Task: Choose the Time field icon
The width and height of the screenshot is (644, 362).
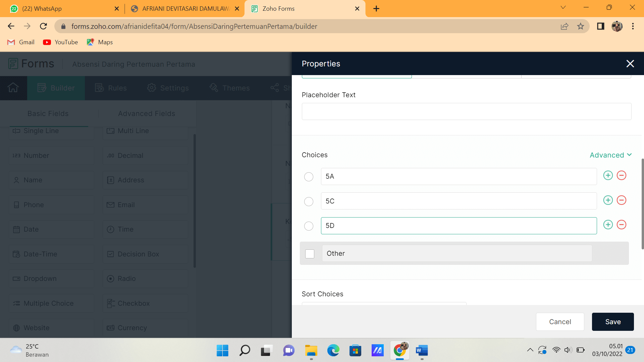Action: pos(110,229)
